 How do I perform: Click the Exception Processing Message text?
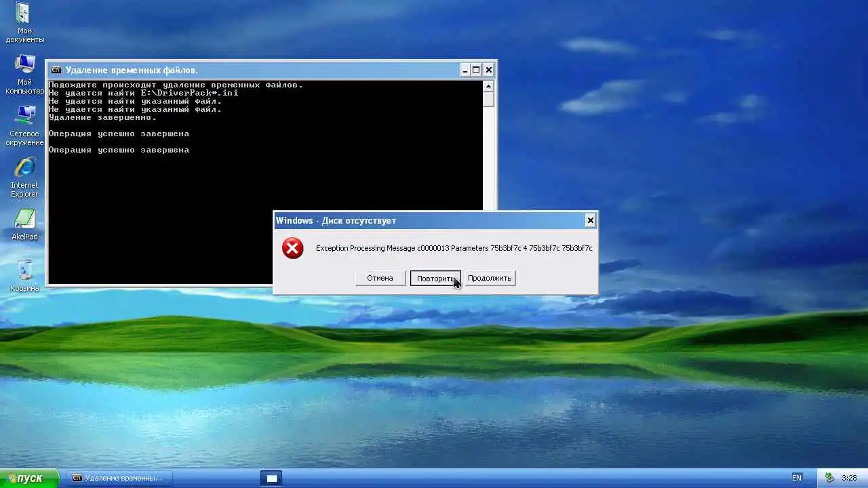click(454, 248)
